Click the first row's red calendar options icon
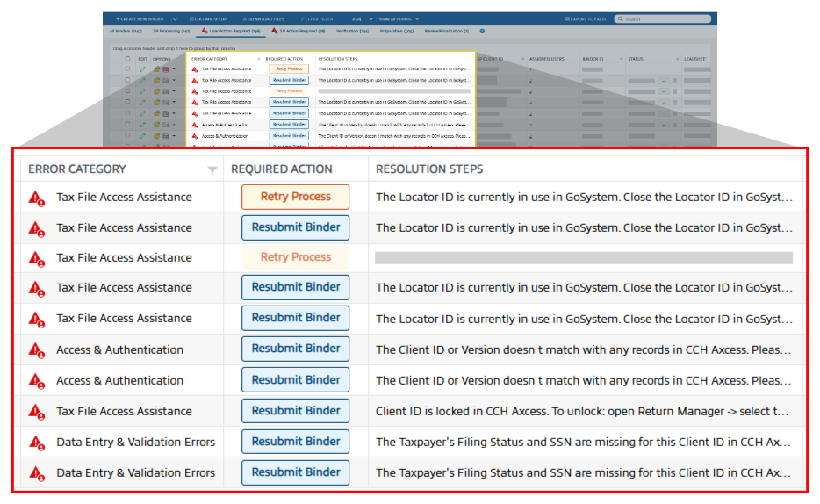 point(165,69)
